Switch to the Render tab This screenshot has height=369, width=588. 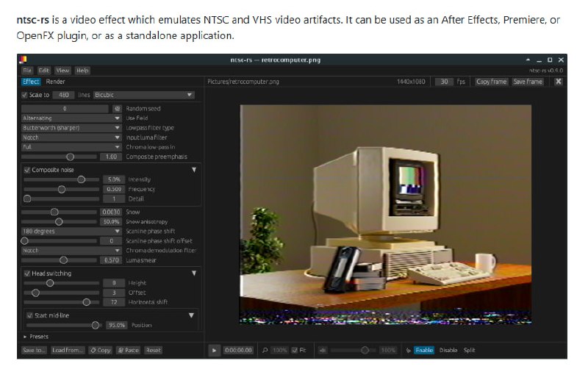coord(56,82)
